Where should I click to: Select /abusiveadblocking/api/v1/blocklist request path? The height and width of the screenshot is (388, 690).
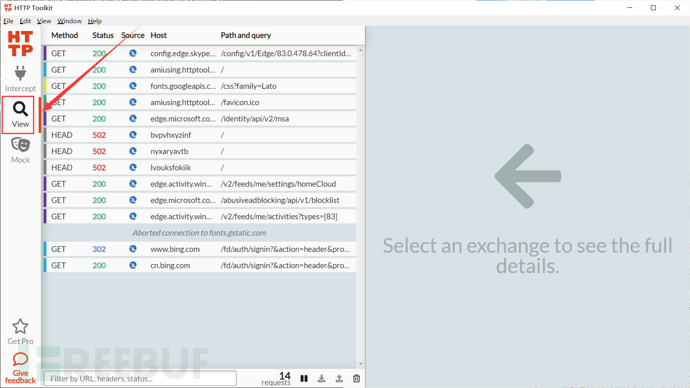coord(280,200)
